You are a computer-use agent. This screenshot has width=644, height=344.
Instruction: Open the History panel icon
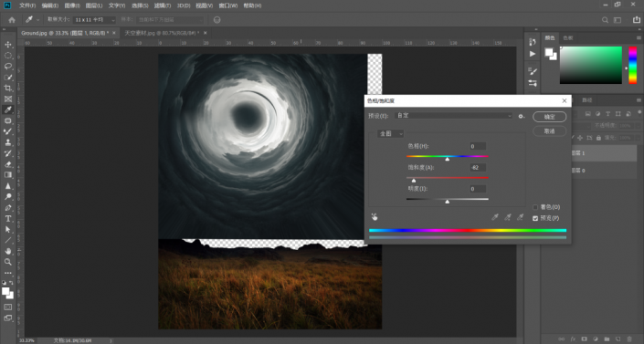pos(533,42)
